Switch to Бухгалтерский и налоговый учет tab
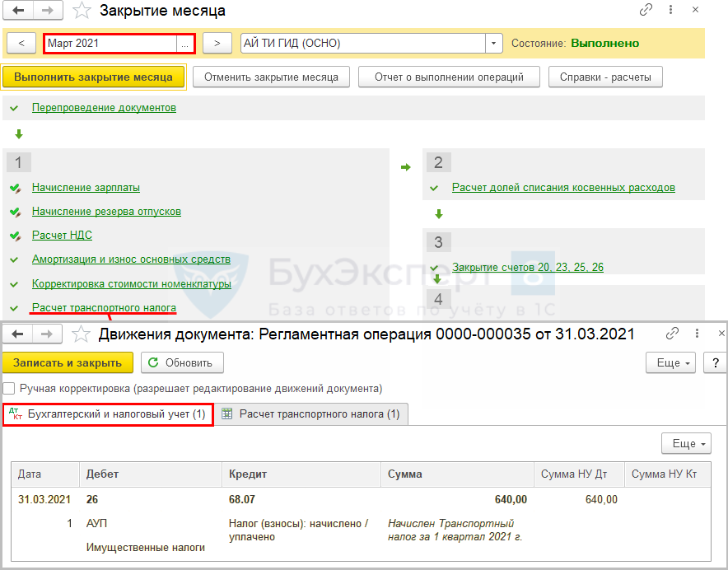Viewport: 728px width, 570px height. 108,414
